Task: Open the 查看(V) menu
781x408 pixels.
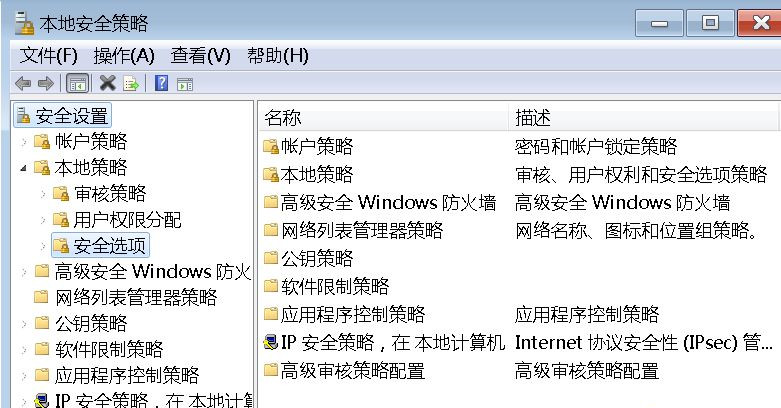Action: (200, 55)
